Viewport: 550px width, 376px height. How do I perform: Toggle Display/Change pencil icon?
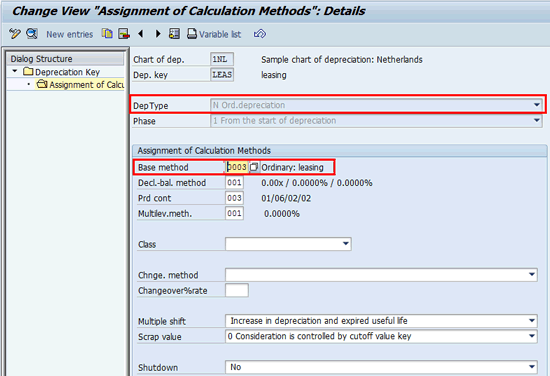pos(14,34)
